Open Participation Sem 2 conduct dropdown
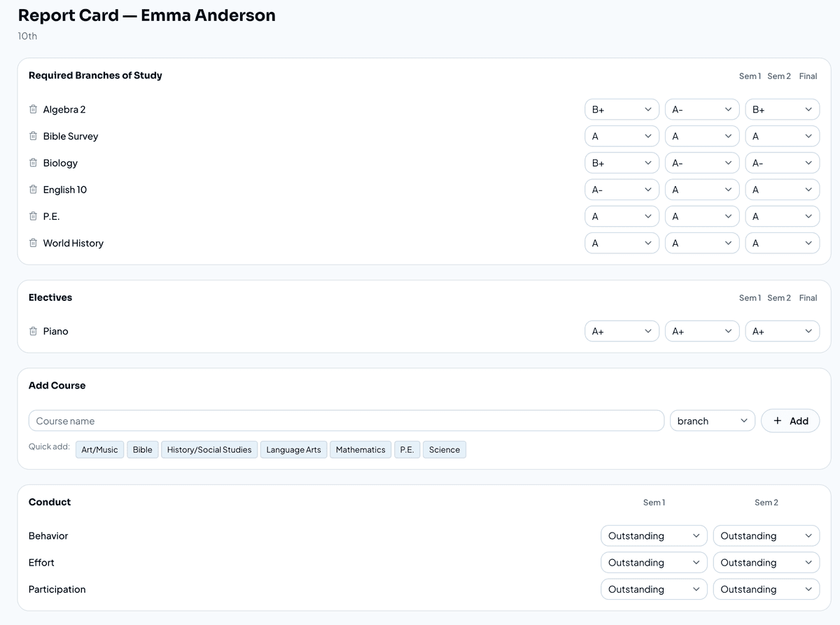840x625 pixels. pos(766,589)
